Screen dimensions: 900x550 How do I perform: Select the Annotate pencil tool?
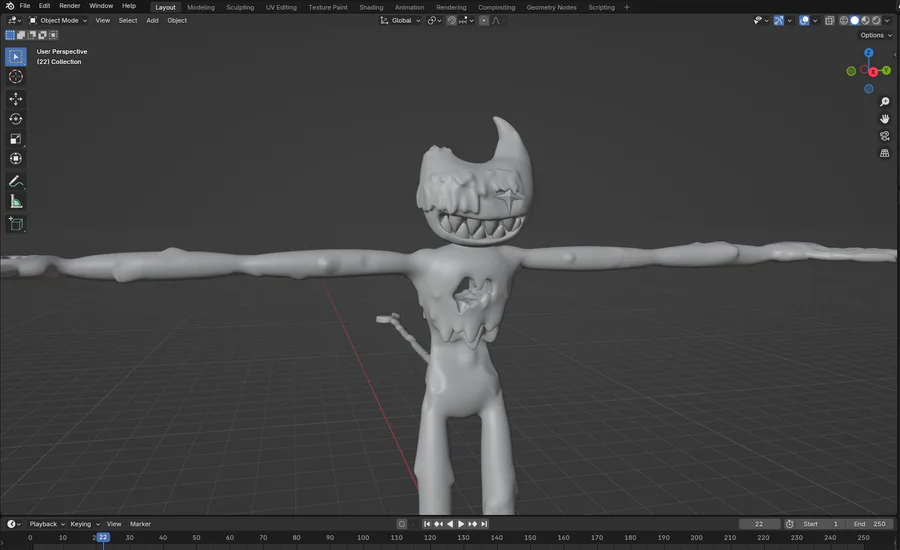[16, 181]
